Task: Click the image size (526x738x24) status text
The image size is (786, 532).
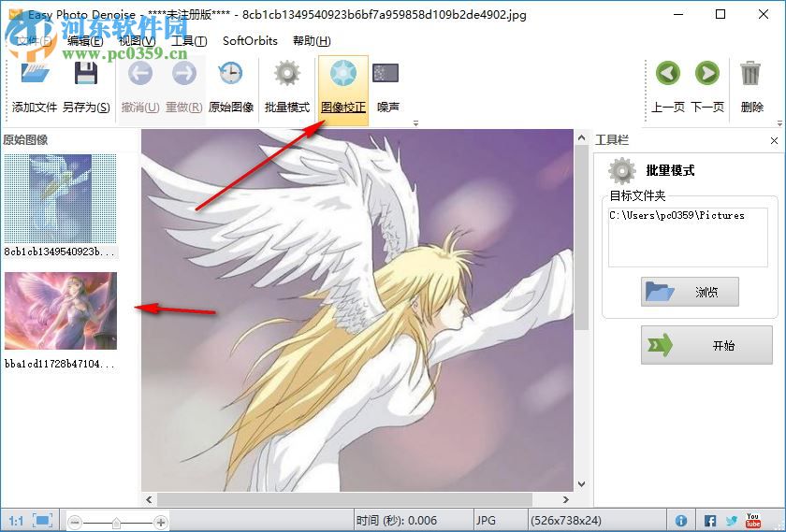Action: pos(566,521)
